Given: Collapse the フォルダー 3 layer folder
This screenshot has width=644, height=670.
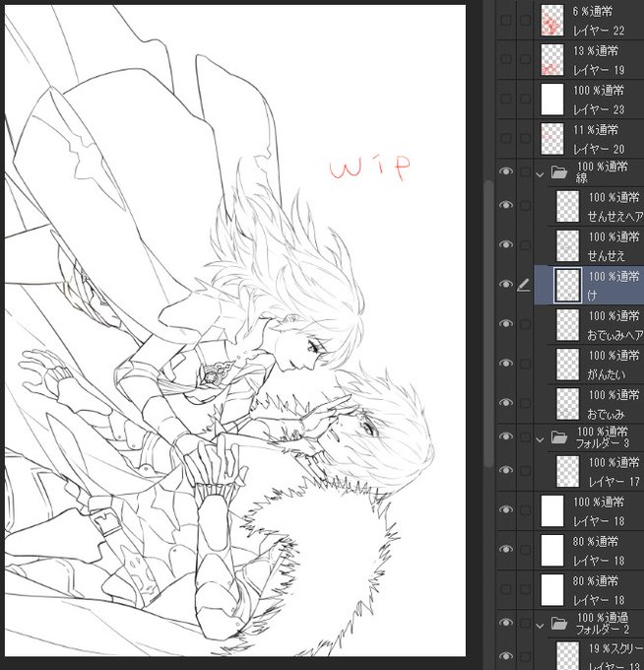Looking at the screenshot, I should coord(540,439).
